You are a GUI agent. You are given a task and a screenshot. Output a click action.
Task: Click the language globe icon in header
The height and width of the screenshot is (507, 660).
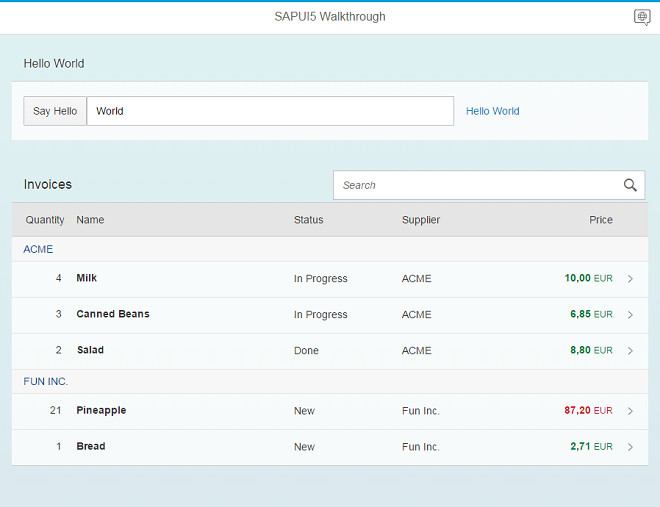coord(642,17)
